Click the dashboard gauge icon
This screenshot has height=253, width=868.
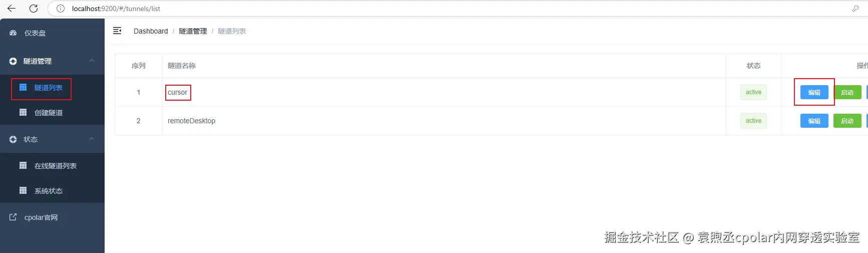[x=13, y=33]
